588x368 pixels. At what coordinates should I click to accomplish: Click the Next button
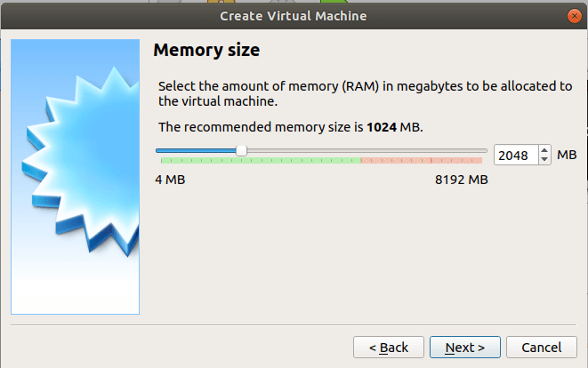click(x=464, y=347)
